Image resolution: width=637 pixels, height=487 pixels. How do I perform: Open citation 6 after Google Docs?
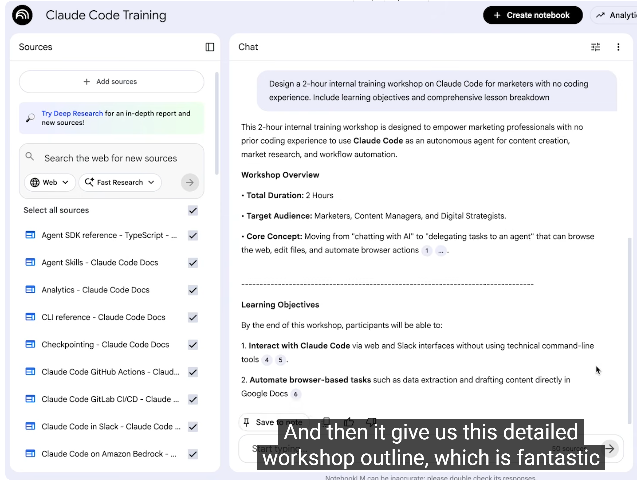296,394
